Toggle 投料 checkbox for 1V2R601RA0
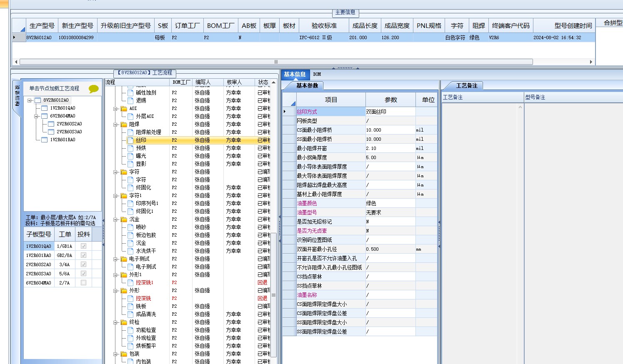Viewport: 623px width, 364px height. [83, 255]
